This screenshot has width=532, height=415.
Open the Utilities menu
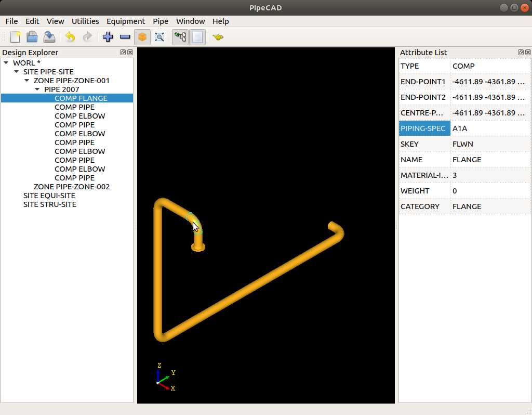[x=85, y=21]
